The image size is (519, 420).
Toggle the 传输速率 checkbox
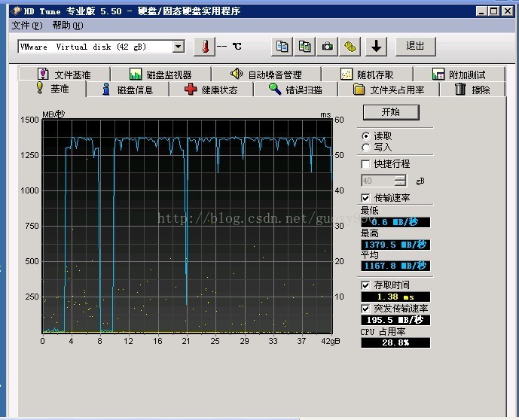pyautogui.click(x=365, y=198)
